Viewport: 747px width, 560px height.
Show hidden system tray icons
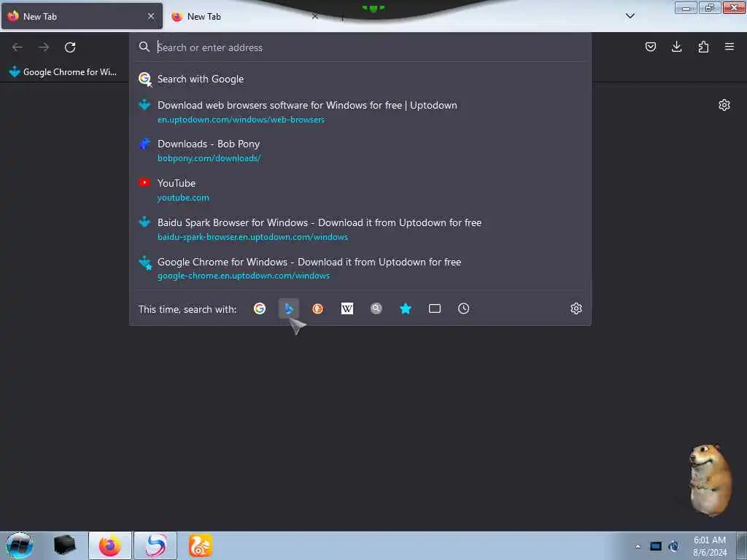[638, 546]
